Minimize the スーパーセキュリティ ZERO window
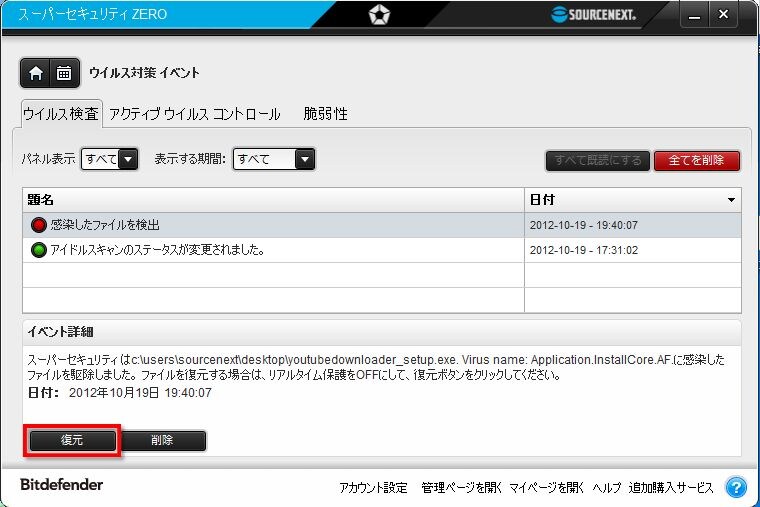Image resolution: width=760 pixels, height=507 pixels. pos(695,15)
